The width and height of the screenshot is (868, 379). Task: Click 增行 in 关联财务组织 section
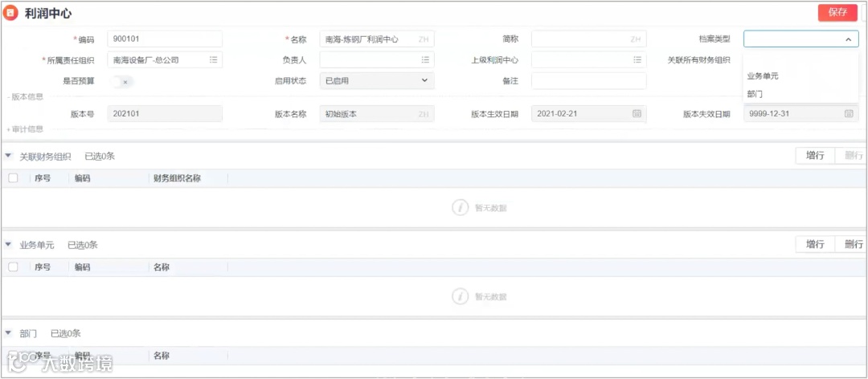pyautogui.click(x=815, y=156)
